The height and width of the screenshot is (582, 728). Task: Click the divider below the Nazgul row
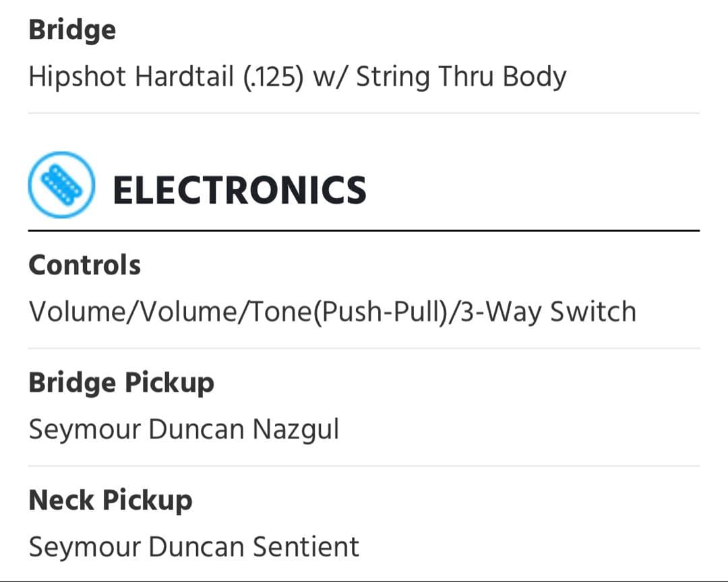pos(364,465)
